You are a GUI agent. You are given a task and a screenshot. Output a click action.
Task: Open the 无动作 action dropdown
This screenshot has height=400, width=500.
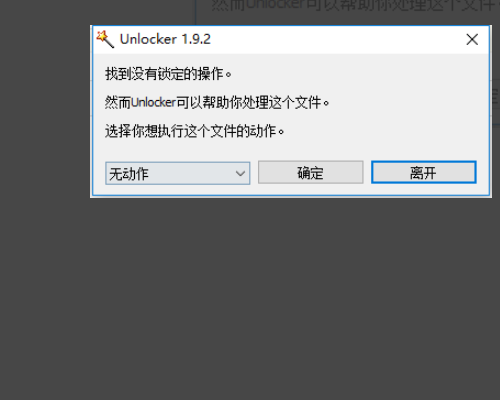click(x=177, y=173)
